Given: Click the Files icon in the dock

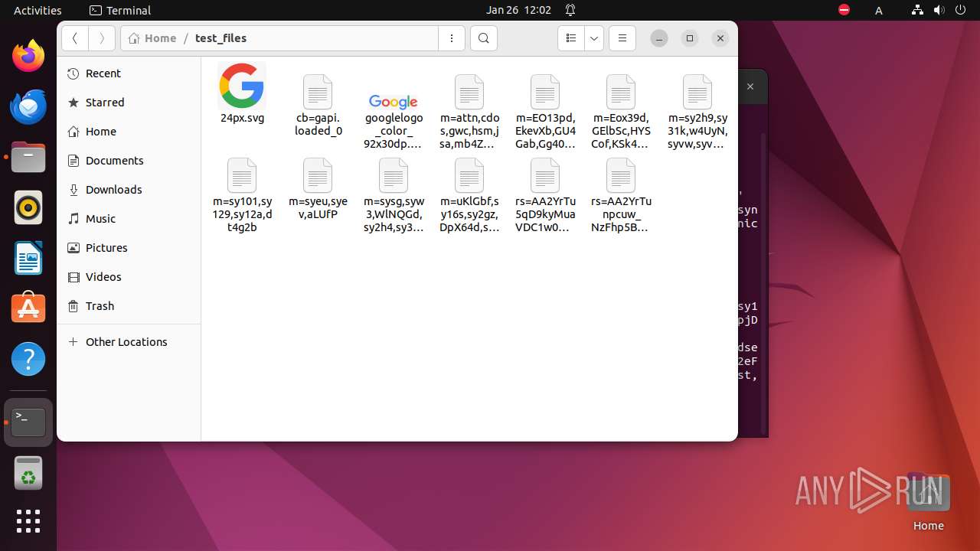Looking at the screenshot, I should click(x=28, y=157).
